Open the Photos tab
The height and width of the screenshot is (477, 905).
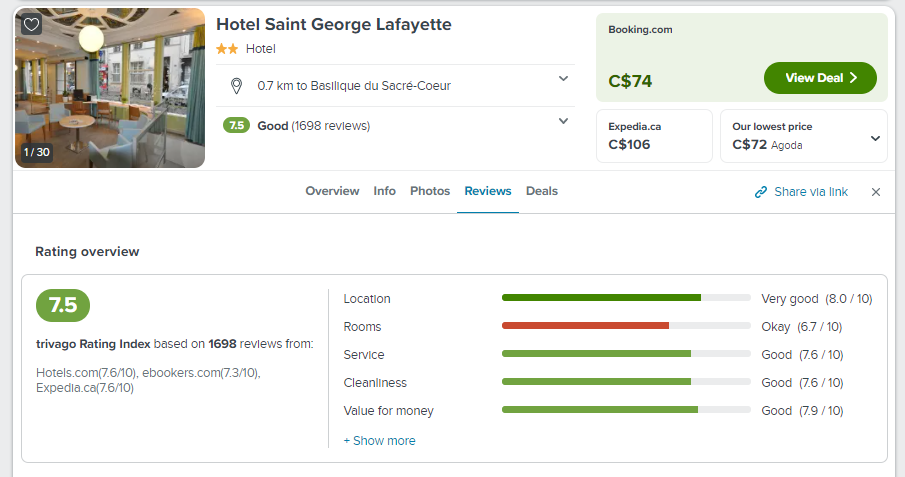(430, 191)
